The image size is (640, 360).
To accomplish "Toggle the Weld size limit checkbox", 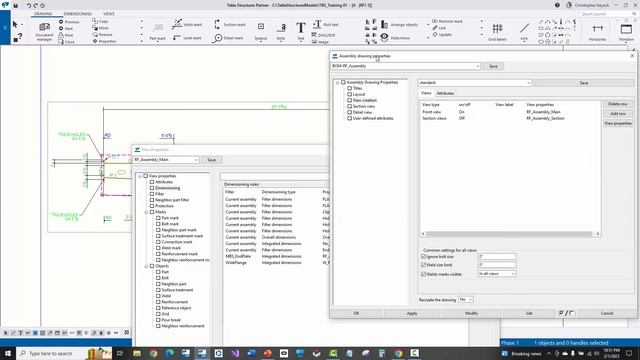I will point(423,265).
